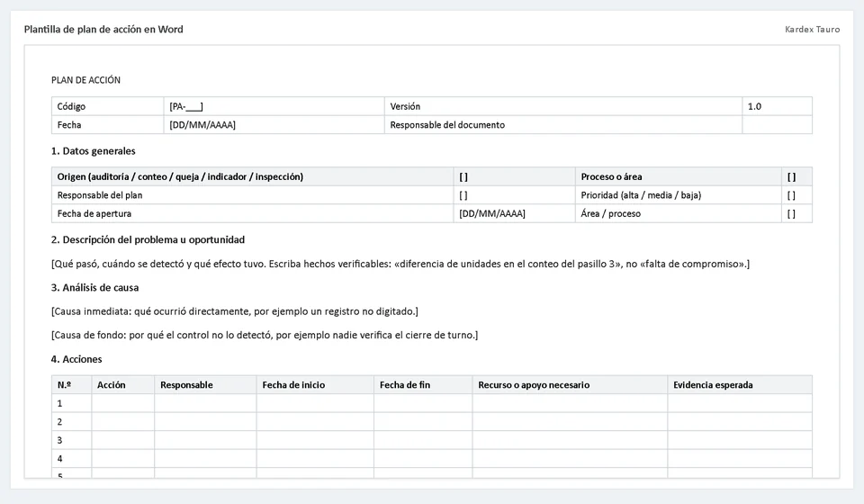The image size is (864, 504).
Task: Click the 'Plantilla de plan de acción en Word' title
Action: pyautogui.click(x=103, y=29)
